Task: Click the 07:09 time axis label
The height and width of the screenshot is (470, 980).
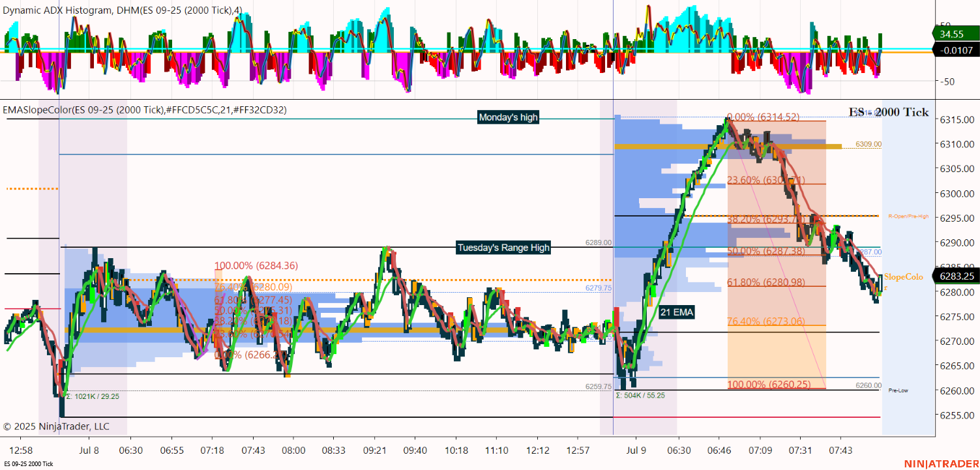Action: [x=760, y=450]
